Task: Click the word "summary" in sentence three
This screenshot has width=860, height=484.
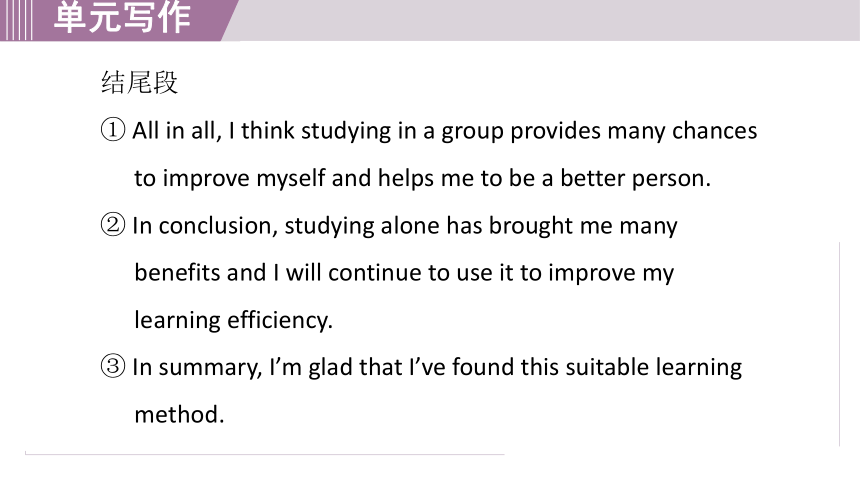Action: [211, 368]
